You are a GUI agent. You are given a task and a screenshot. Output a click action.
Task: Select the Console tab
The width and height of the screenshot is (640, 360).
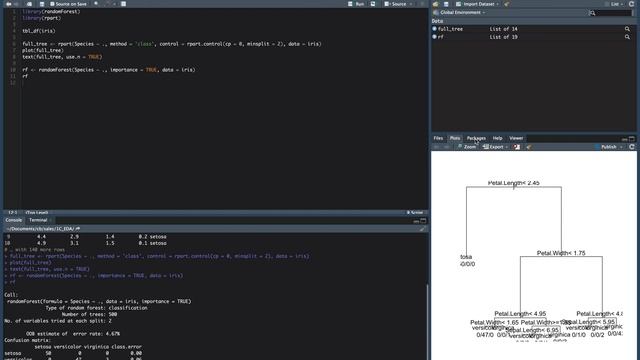tap(13, 220)
